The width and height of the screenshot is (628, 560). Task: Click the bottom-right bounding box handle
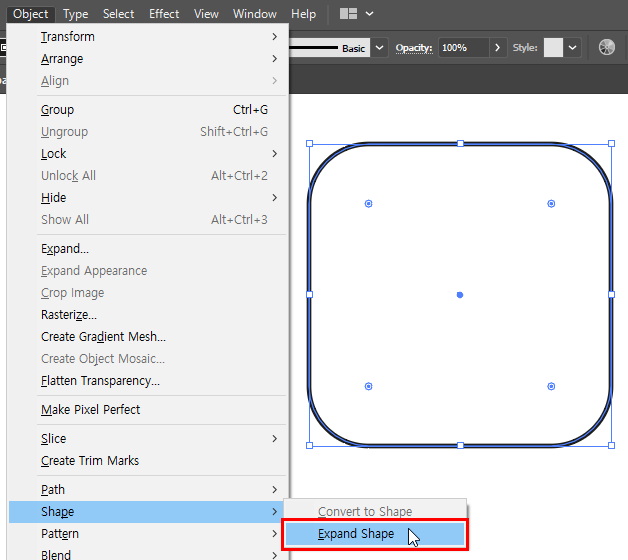tap(611, 445)
